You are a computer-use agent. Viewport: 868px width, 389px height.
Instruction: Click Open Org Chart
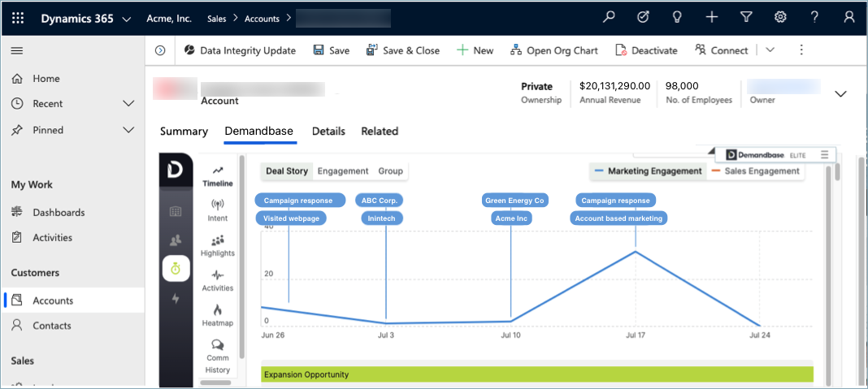point(554,50)
